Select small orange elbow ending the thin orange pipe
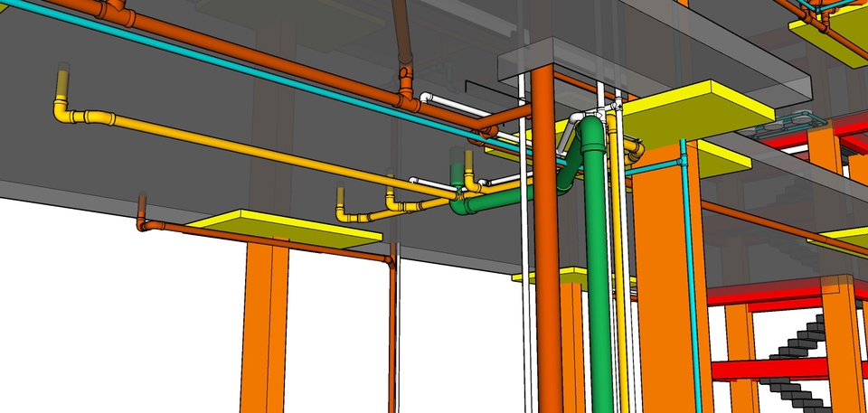This screenshot has height=413, width=868. [144, 223]
